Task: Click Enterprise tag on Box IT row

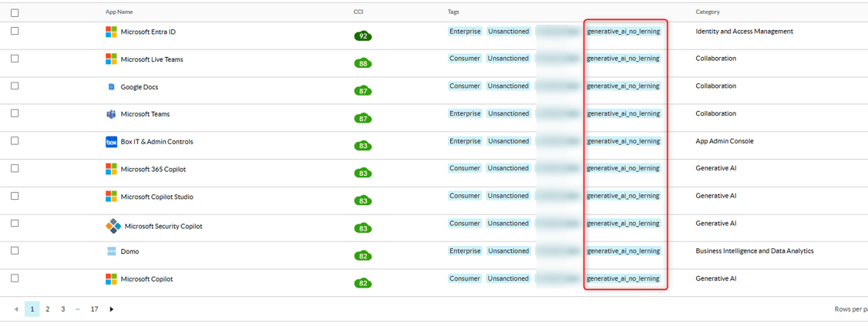Action: click(x=465, y=141)
